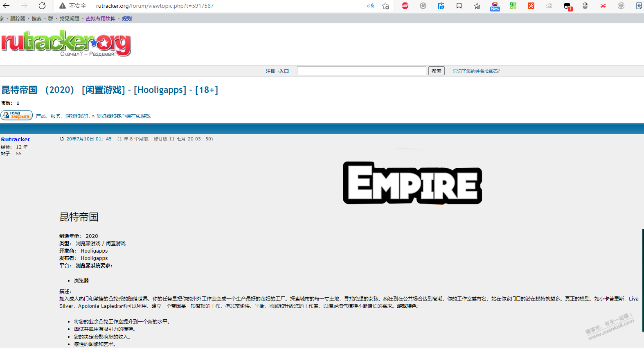Open the 群 nav link
The height and width of the screenshot is (348, 644).
tap(51, 19)
